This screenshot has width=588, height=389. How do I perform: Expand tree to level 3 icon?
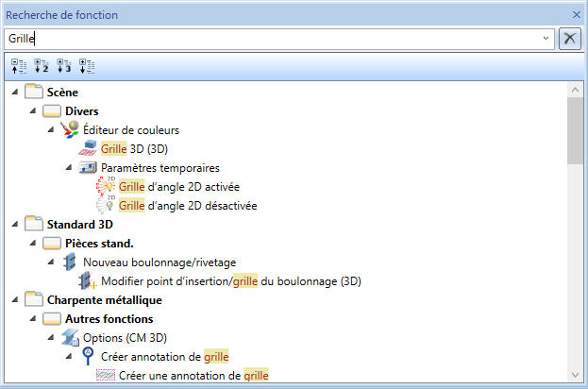point(64,66)
